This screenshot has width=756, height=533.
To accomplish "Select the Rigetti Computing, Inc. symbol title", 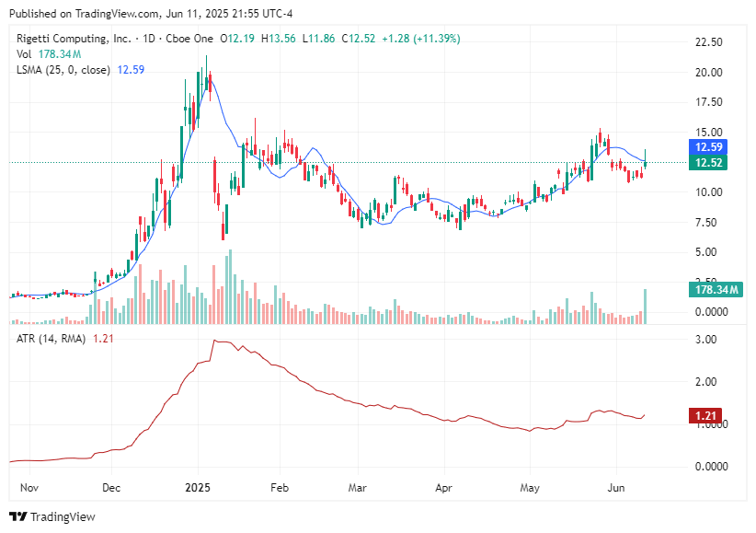I will 74,38.
